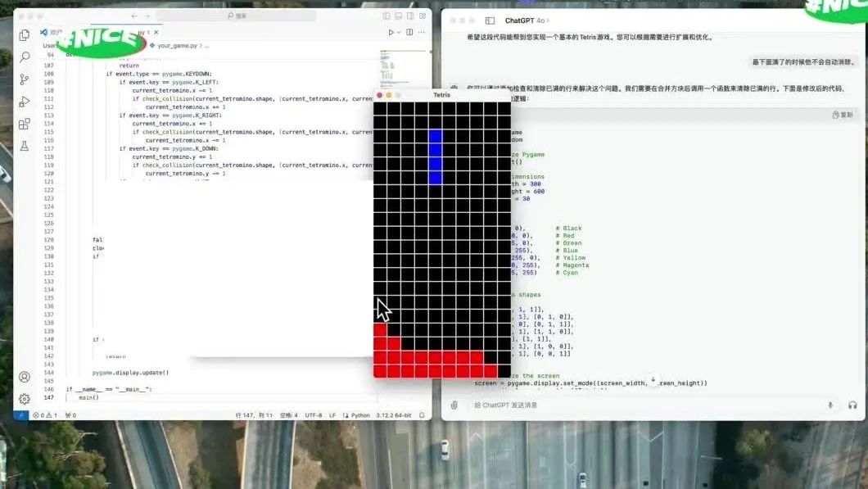Click the LF end-of-line status item
The width and height of the screenshot is (868, 489).
332,414
